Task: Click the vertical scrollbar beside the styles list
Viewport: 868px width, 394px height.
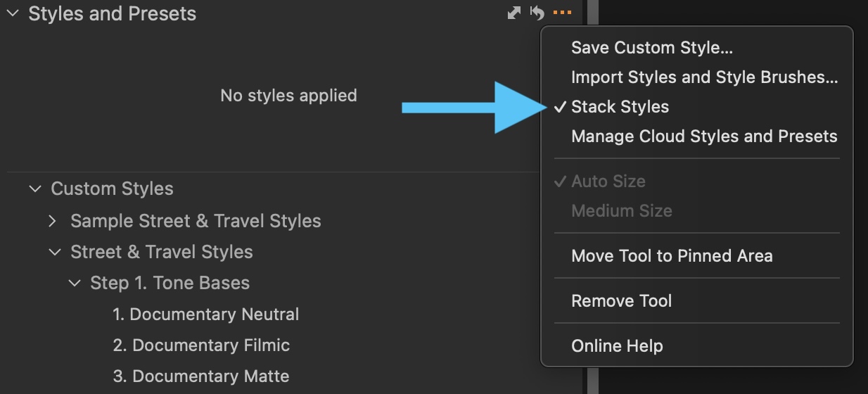Action: [x=592, y=211]
